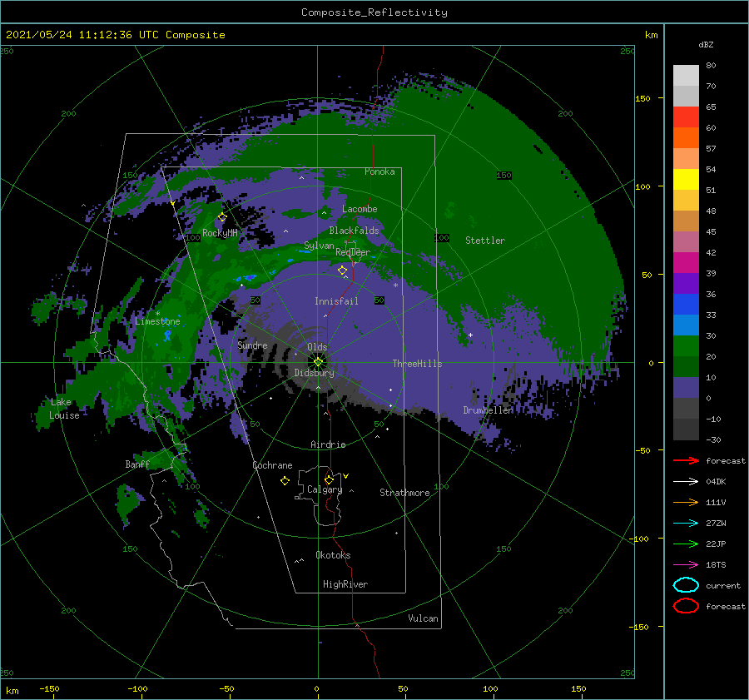Pick the light grey 70-80 dBZ swatch
Viewport: 749px width, 700px height.
tap(686, 76)
